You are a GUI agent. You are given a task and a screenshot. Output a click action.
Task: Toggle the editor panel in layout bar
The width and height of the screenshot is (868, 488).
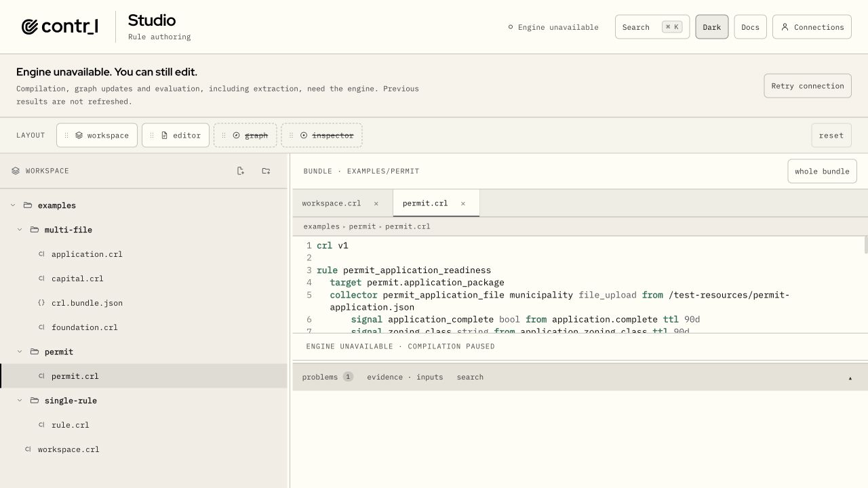click(x=176, y=136)
